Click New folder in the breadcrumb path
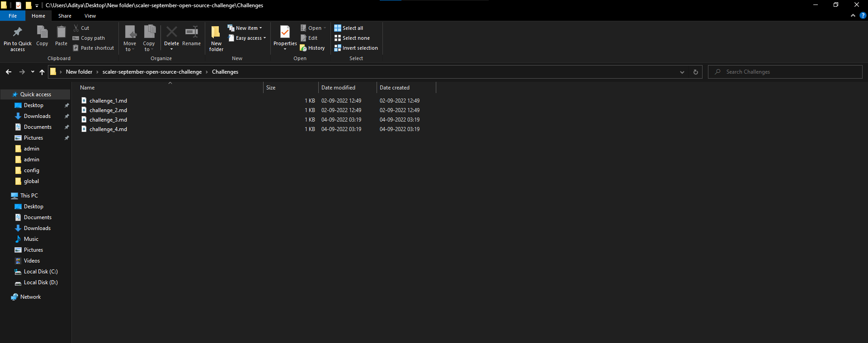Screen dimensions: 868x343 click(x=79, y=72)
